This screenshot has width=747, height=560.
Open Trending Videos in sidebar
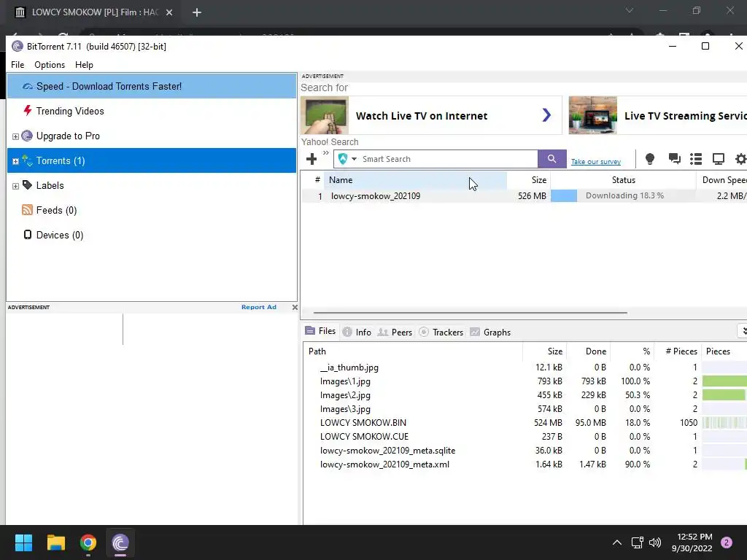[x=69, y=111]
